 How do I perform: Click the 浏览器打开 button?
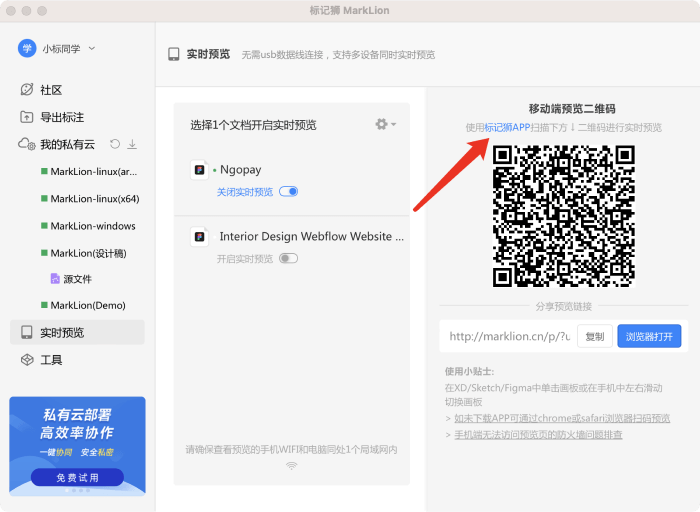coord(649,337)
